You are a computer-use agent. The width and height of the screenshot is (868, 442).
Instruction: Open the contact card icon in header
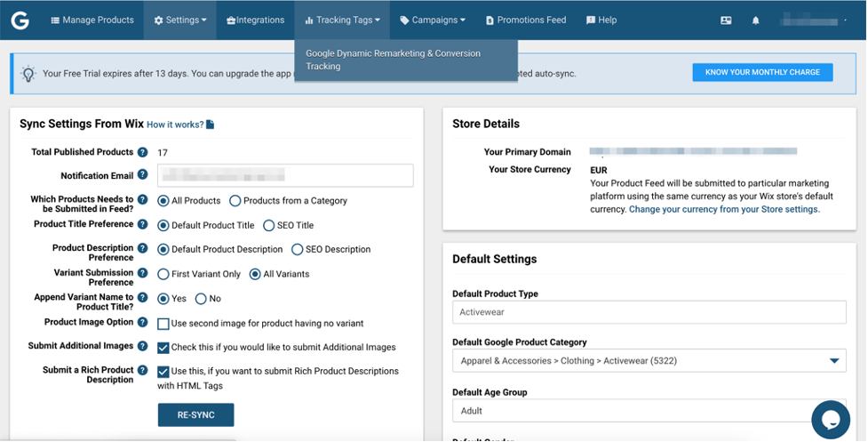pos(726,20)
